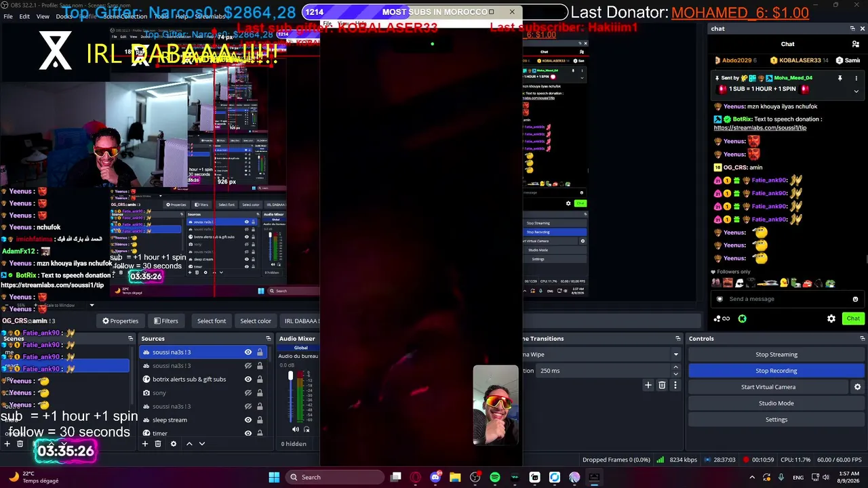Open transition options three-dot menu
The width and height of the screenshot is (868, 488).
pos(675,385)
